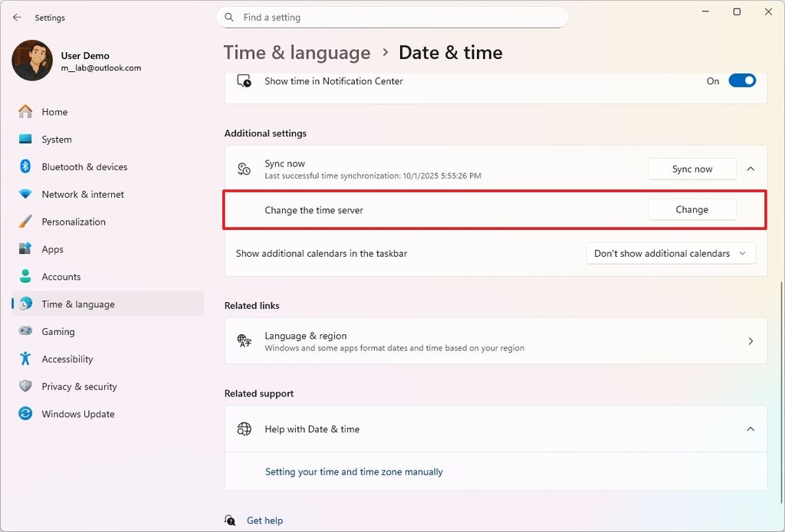Navigate to Time & language via breadcrumb
Image resolution: width=785 pixels, height=532 pixels.
(x=297, y=52)
